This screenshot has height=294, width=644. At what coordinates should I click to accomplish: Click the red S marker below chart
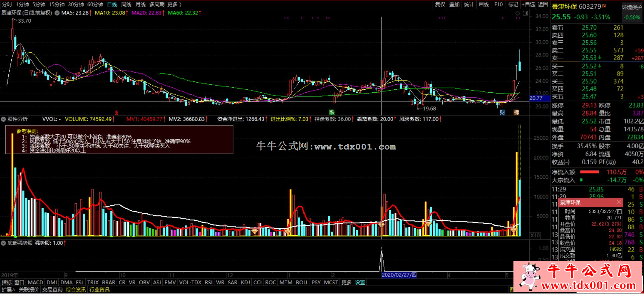pyautogui.click(x=116, y=113)
